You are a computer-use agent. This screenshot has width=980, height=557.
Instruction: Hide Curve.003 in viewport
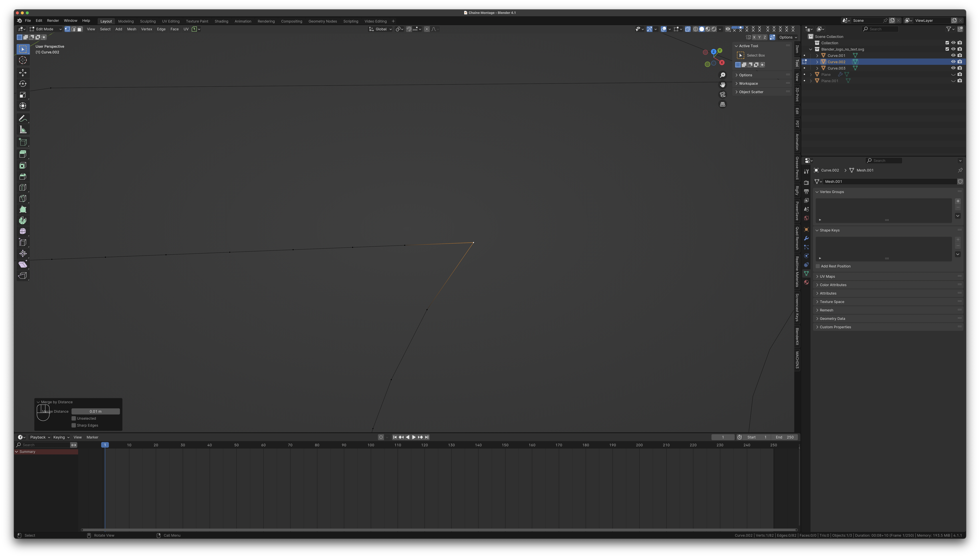pyautogui.click(x=953, y=68)
